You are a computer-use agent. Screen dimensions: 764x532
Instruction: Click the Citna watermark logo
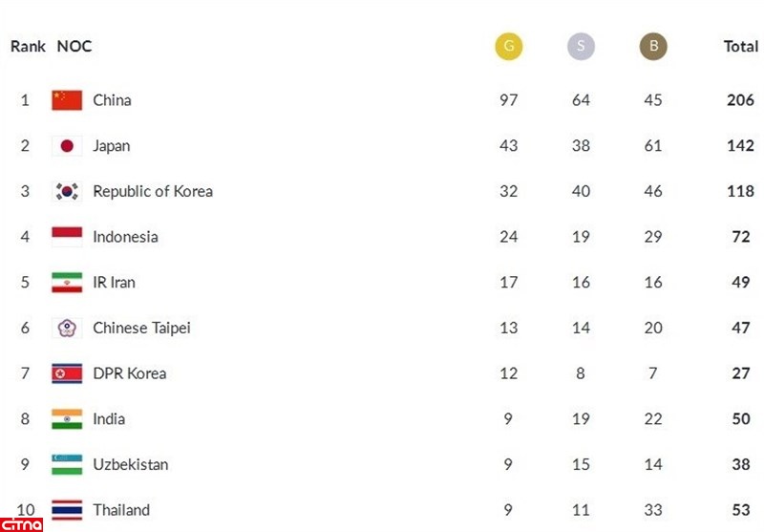(x=21, y=523)
